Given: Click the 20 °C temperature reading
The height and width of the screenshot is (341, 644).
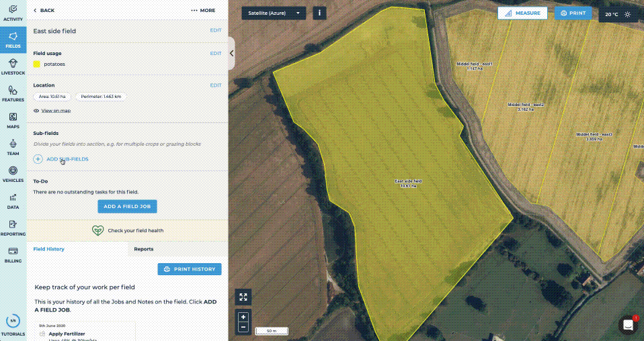Looking at the screenshot, I should click(611, 14).
